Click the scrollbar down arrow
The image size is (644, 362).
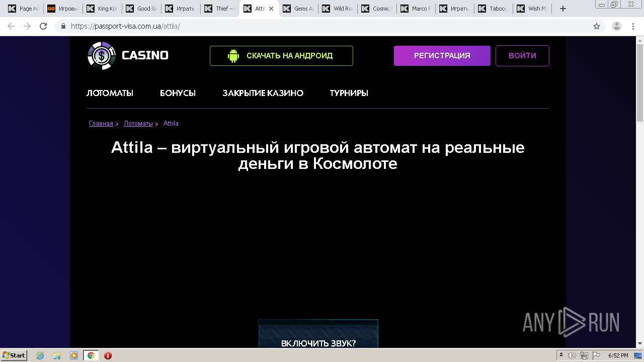click(640, 343)
